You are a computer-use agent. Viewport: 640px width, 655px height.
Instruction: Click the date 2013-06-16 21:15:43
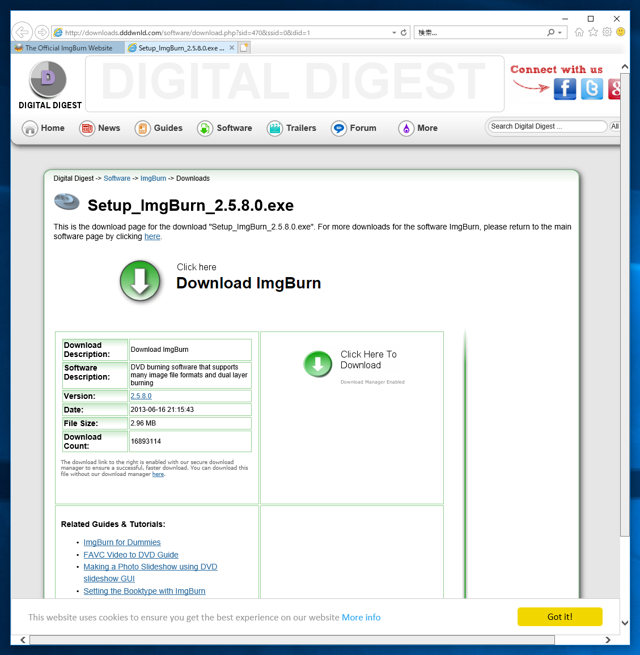pos(162,410)
